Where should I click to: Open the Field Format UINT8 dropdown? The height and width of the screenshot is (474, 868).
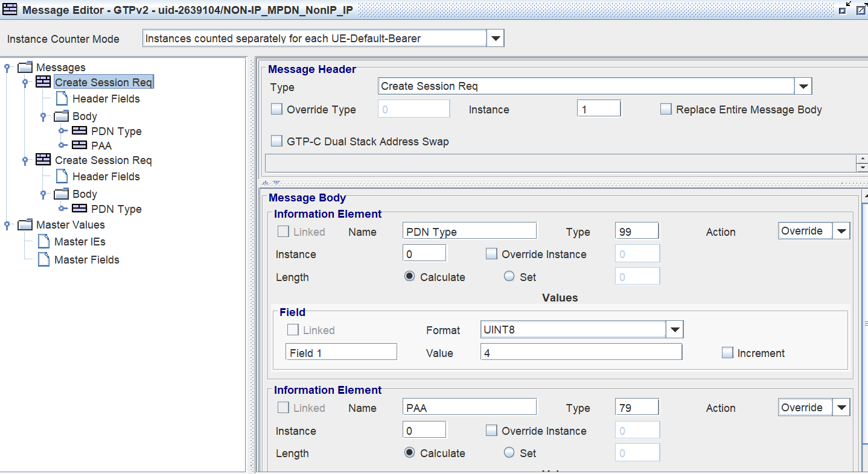pos(675,330)
